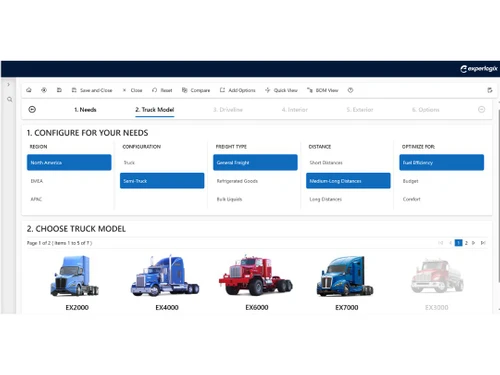Image resolution: width=500 pixels, height=375 pixels.
Task: Click the greyed-out EX3000 truck image
Action: [437, 276]
